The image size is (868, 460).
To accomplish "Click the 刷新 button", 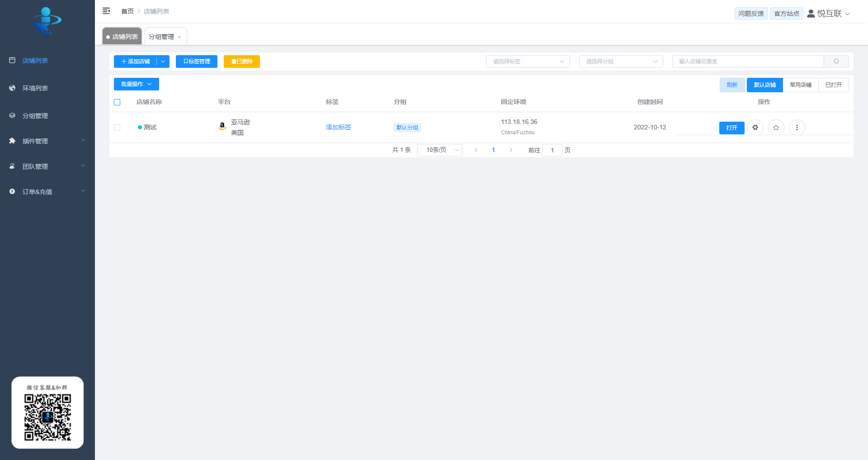I will click(732, 85).
